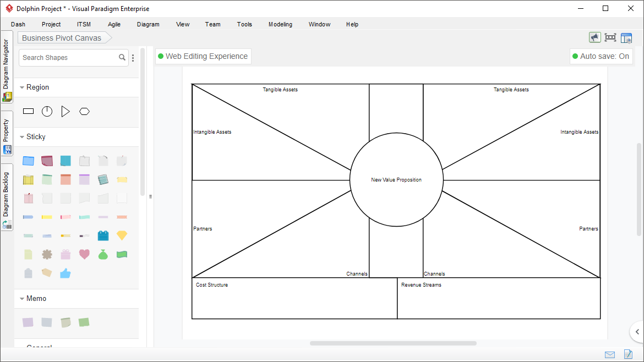Choose the lavender memo note
The image size is (644, 362).
pyautogui.click(x=28, y=322)
